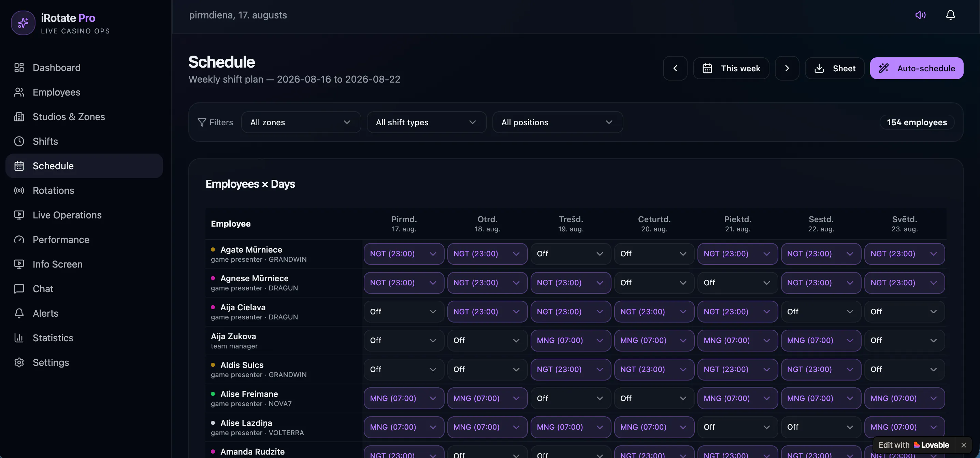The height and width of the screenshot is (458, 980).
Task: Select employee name Agate Mūrniece
Action: click(251, 249)
